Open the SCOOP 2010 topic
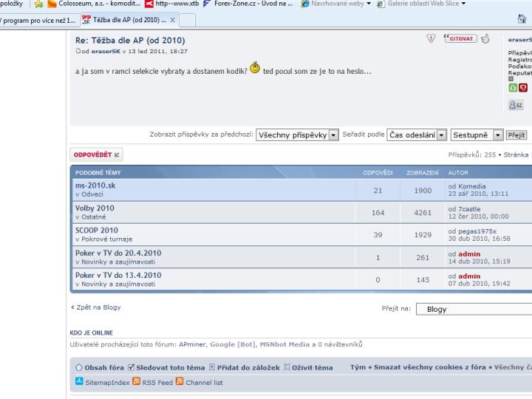This screenshot has width=532, height=399. (x=97, y=231)
